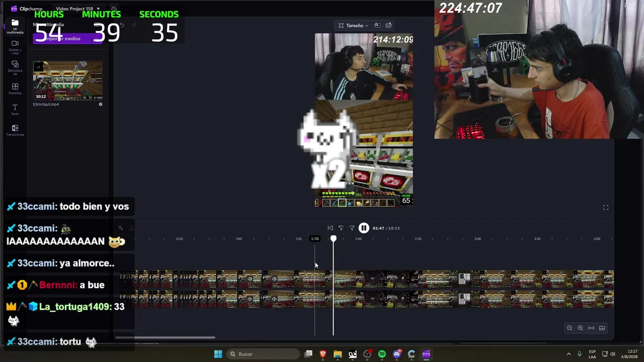
Task: Click the DC icon on taskbar
Action: pyautogui.click(x=353, y=354)
